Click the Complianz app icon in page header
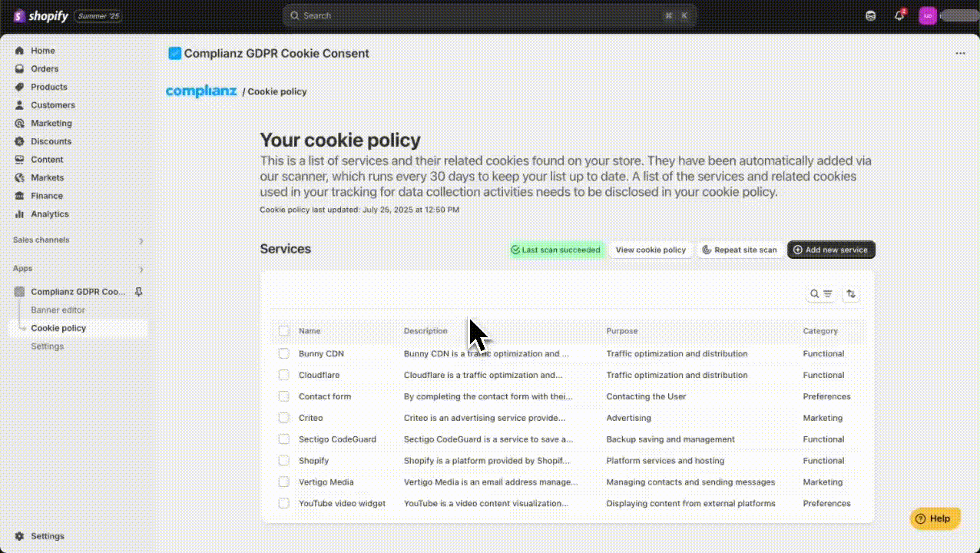Image resolution: width=980 pixels, height=553 pixels. pyautogui.click(x=175, y=54)
